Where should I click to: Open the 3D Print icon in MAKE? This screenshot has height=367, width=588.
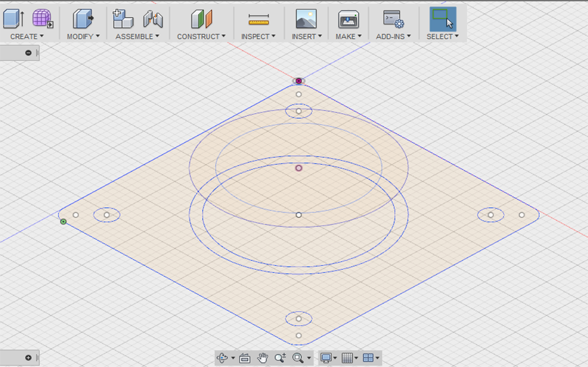[x=348, y=19]
